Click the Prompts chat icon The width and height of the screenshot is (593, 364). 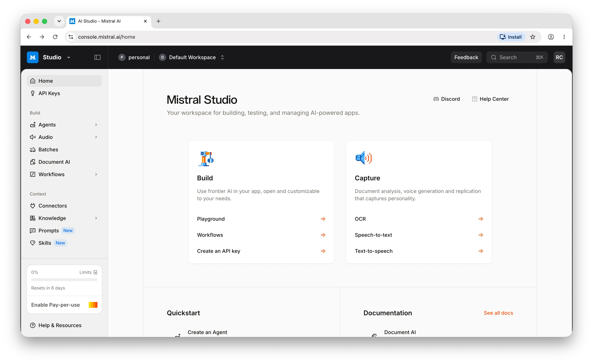pos(33,231)
